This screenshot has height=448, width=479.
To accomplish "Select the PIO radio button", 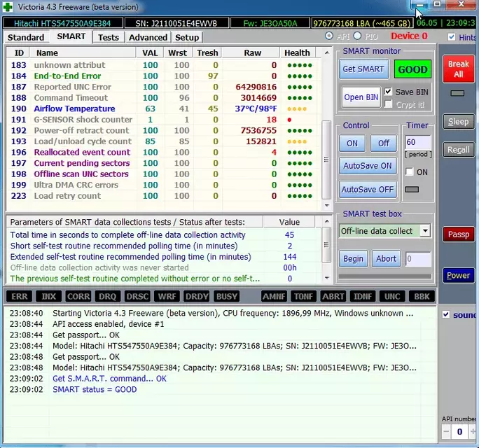I will (x=357, y=36).
